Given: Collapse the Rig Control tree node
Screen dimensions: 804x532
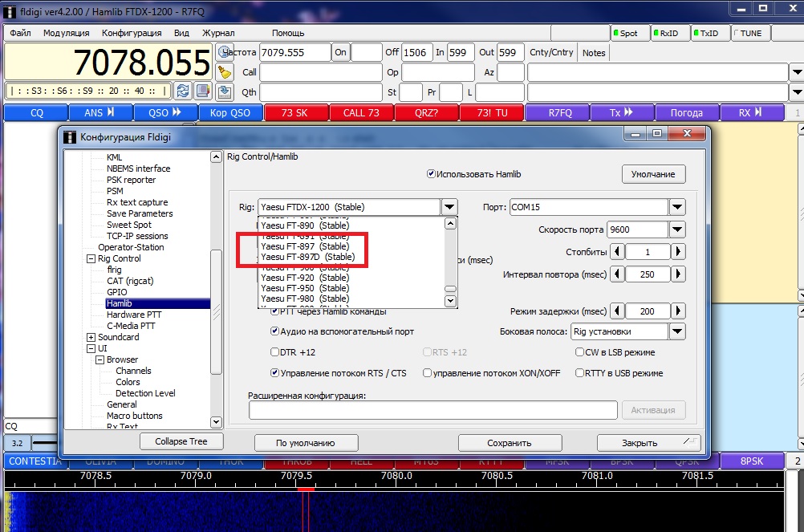Looking at the screenshot, I should tap(91, 259).
